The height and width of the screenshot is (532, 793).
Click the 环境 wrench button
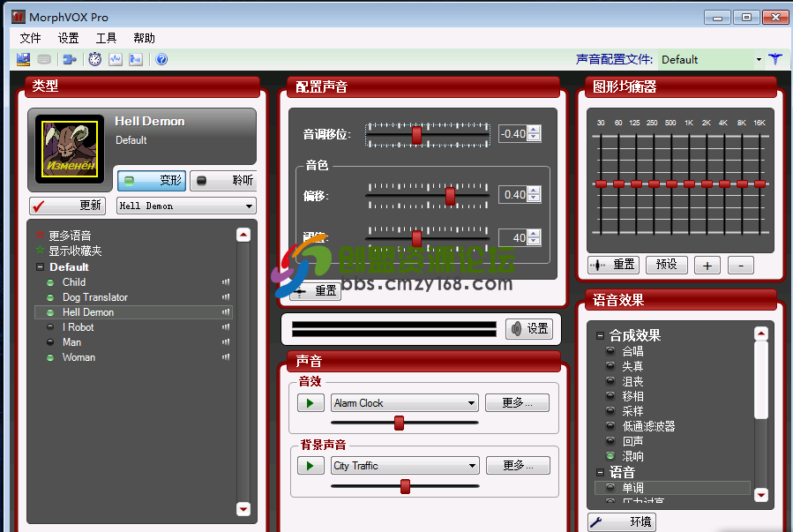[622, 521]
